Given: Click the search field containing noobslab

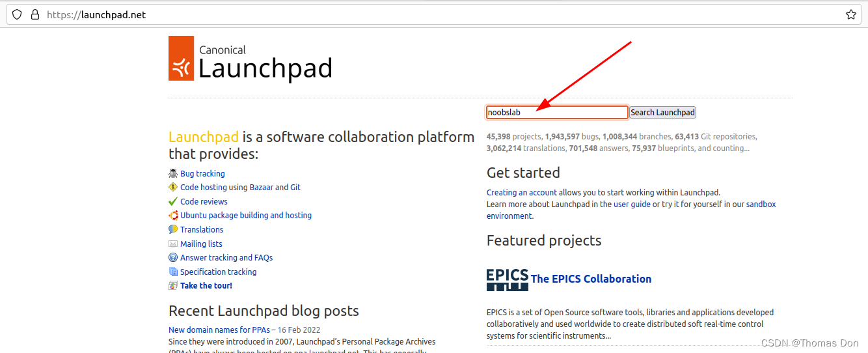Looking at the screenshot, I should (557, 112).
